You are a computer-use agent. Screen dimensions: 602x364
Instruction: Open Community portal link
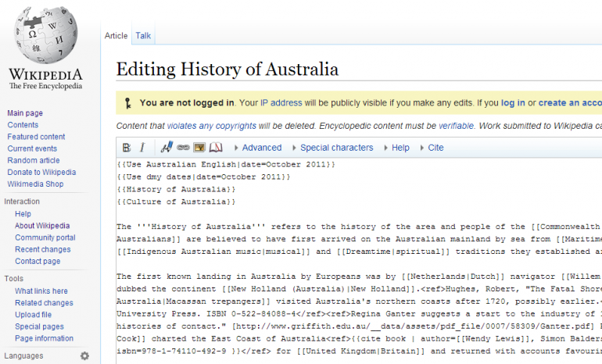click(x=45, y=237)
